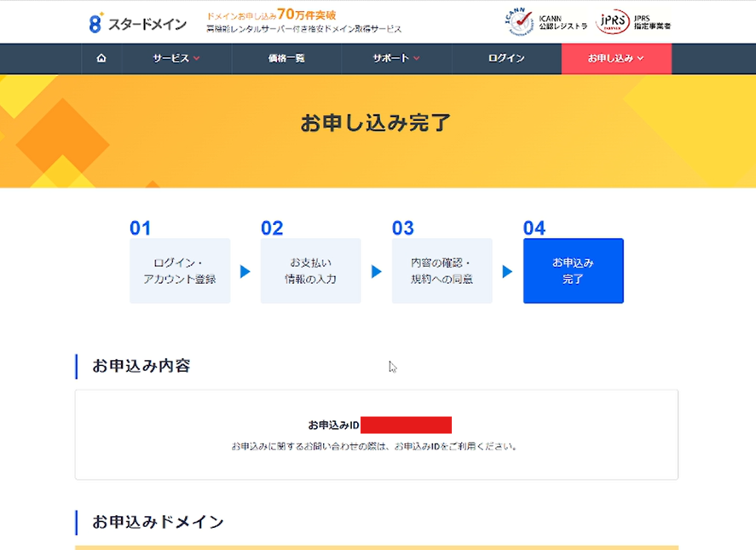Click the 高機能レンタルサーバー付き tagline text

(x=303, y=29)
